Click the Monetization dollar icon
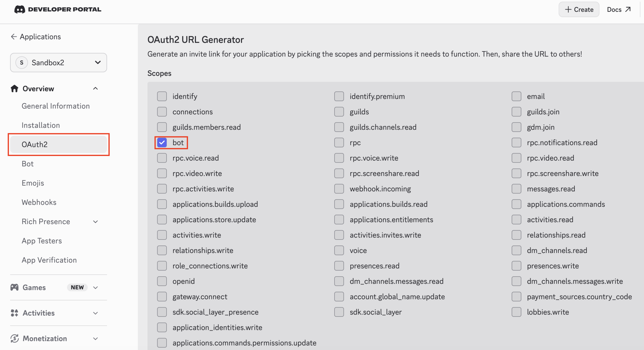This screenshot has height=350, width=644. coord(14,338)
